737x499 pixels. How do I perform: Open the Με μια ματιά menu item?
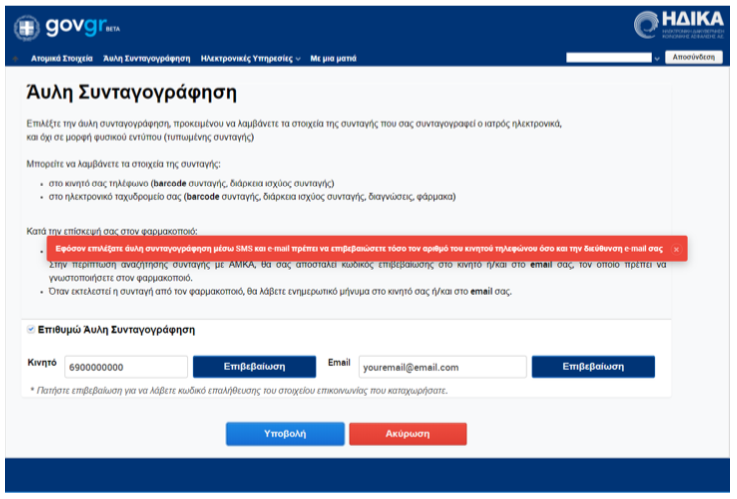tap(333, 59)
